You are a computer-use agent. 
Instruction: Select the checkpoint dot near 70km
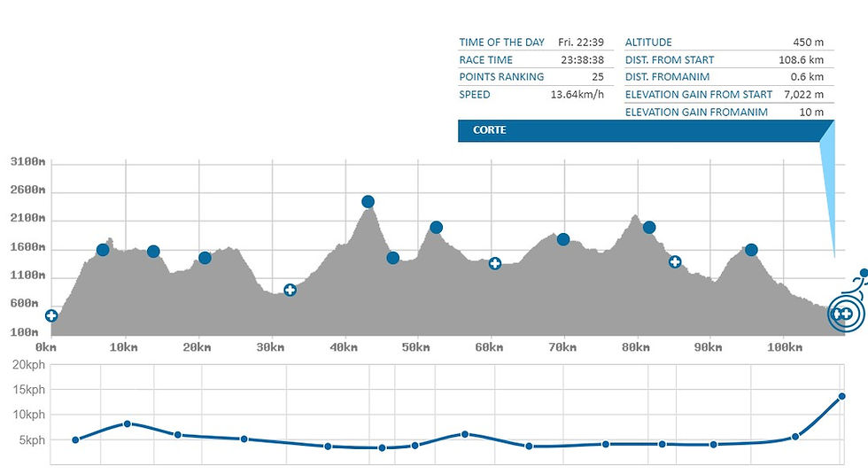coord(563,239)
